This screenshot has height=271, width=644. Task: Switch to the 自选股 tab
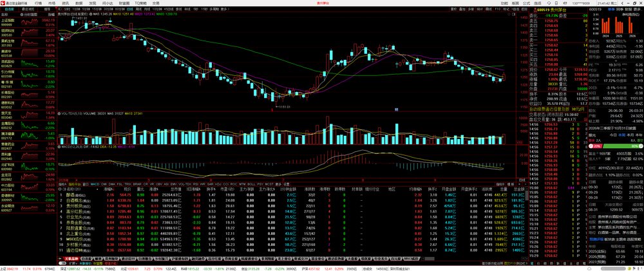click(10, 9)
